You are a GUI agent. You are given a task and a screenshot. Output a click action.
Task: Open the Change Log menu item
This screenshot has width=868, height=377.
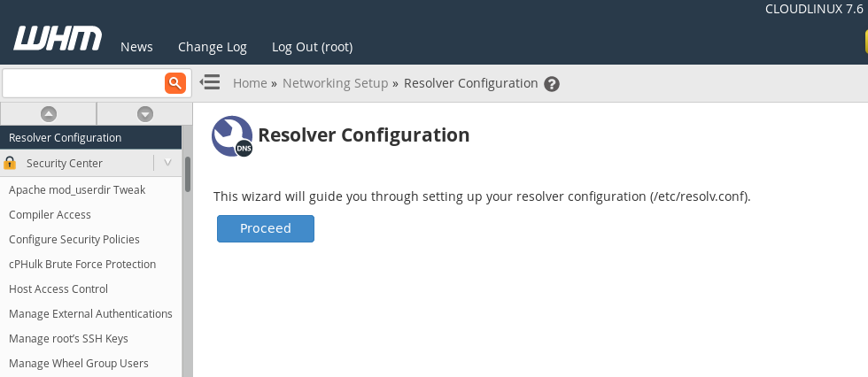(213, 47)
